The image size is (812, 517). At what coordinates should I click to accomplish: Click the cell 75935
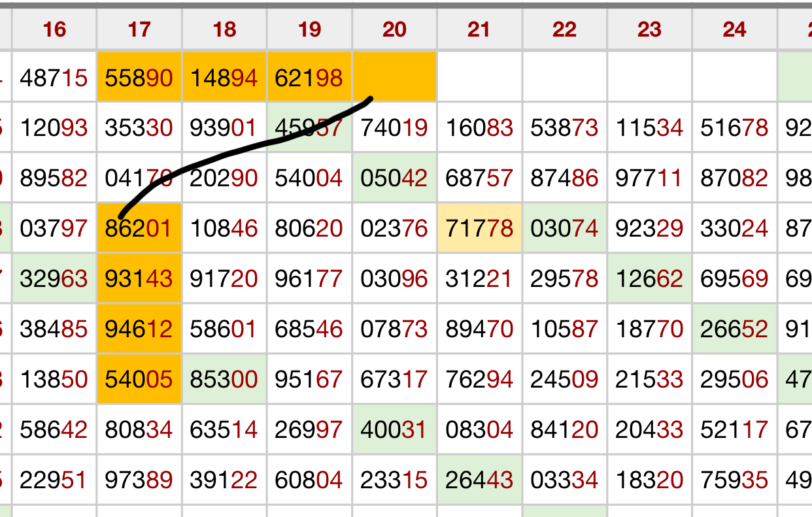coord(734,480)
